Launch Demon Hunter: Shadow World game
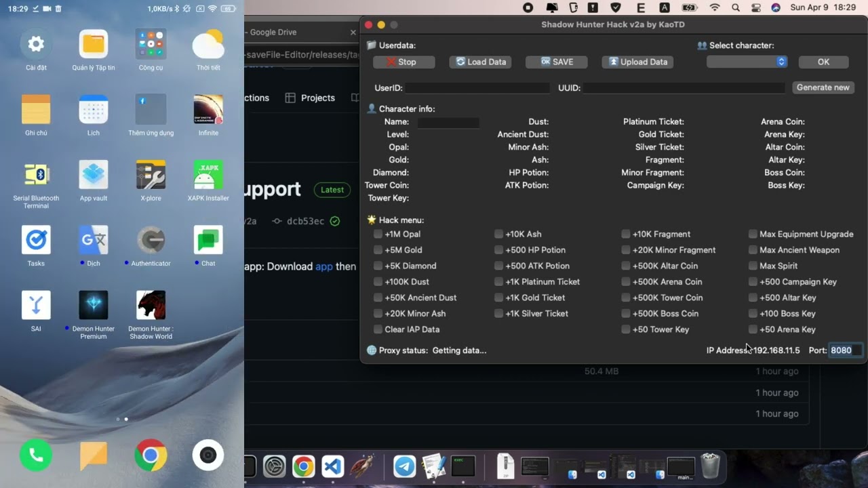This screenshot has width=868, height=488. click(x=151, y=304)
